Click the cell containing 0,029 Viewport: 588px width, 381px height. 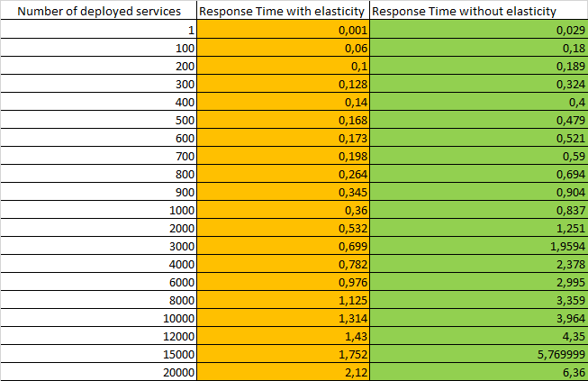pos(479,29)
